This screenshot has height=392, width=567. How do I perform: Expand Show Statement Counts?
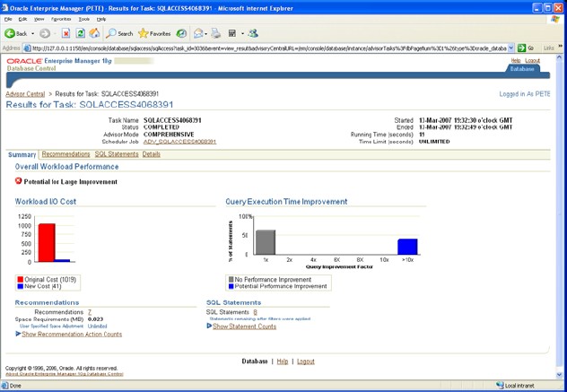coord(244,326)
